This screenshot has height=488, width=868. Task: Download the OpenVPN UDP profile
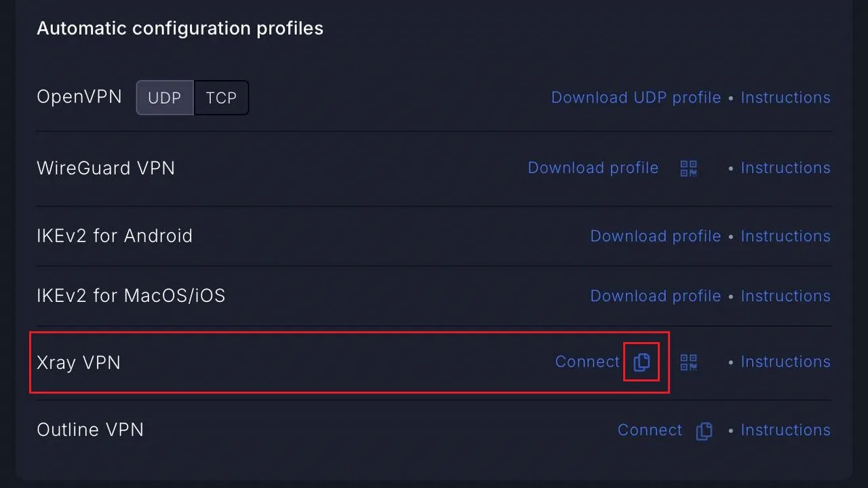coord(636,98)
